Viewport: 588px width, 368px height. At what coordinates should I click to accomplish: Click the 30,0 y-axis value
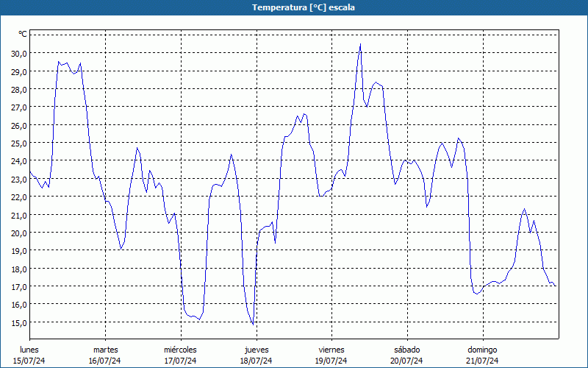coord(19,53)
